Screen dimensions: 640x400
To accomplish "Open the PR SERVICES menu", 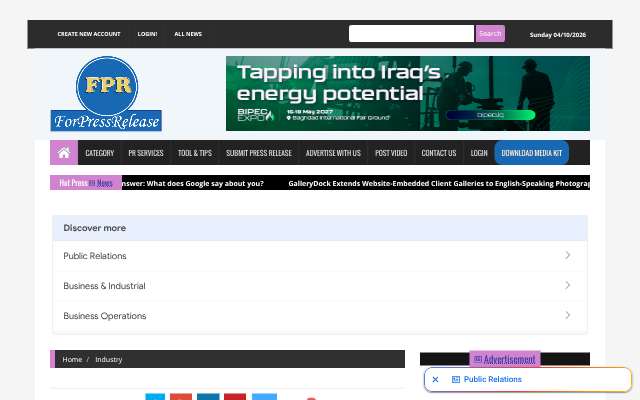I will [146, 153].
